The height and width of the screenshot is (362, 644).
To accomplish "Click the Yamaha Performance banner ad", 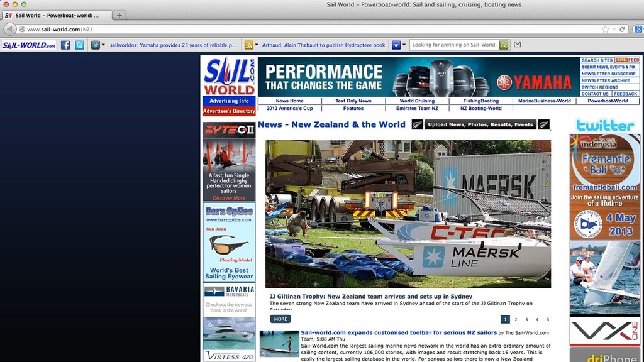I will pos(418,77).
